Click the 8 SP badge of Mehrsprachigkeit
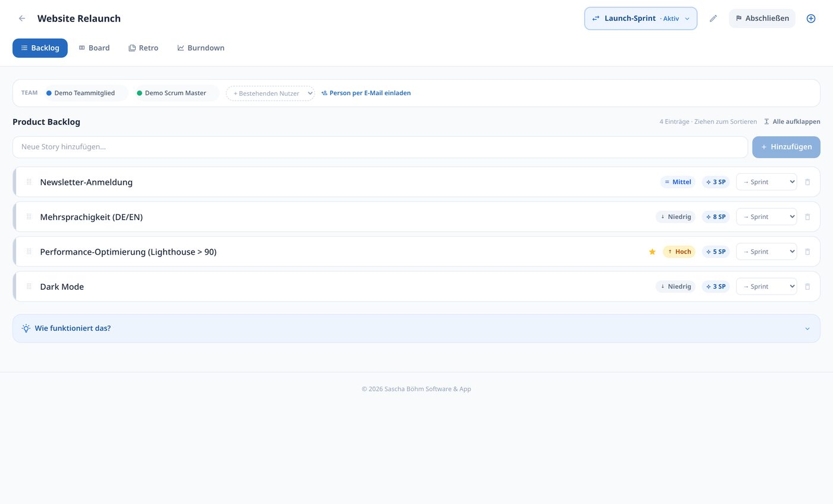 coord(716,217)
